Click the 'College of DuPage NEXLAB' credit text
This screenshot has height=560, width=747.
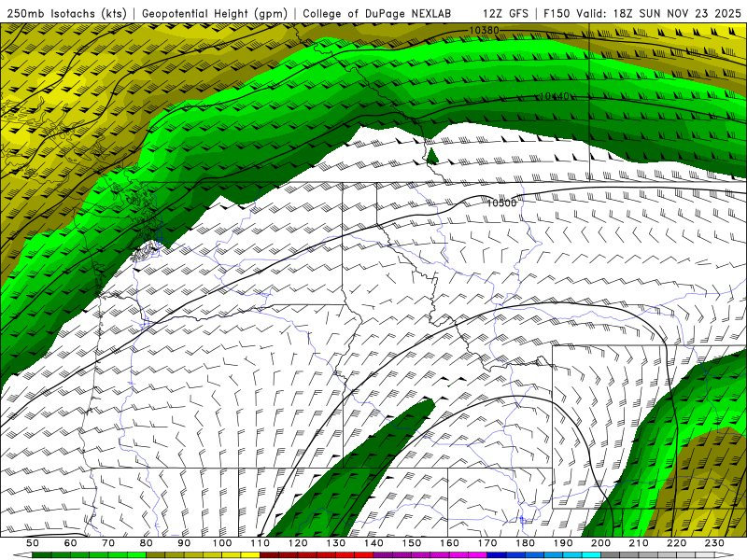click(x=376, y=13)
